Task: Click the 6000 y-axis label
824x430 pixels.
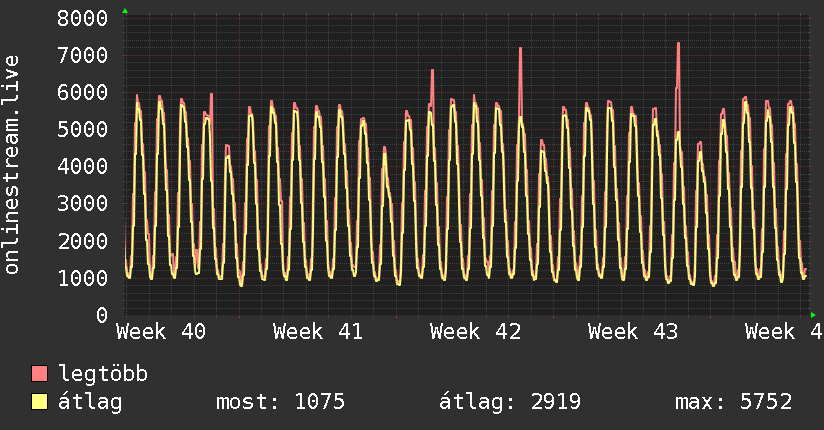Action: click(x=83, y=93)
